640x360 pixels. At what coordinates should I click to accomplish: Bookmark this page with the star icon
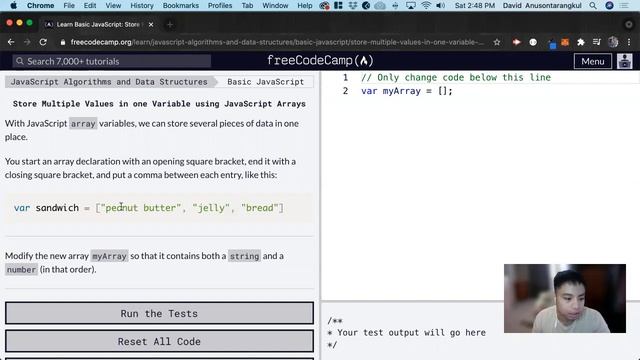tap(497, 42)
